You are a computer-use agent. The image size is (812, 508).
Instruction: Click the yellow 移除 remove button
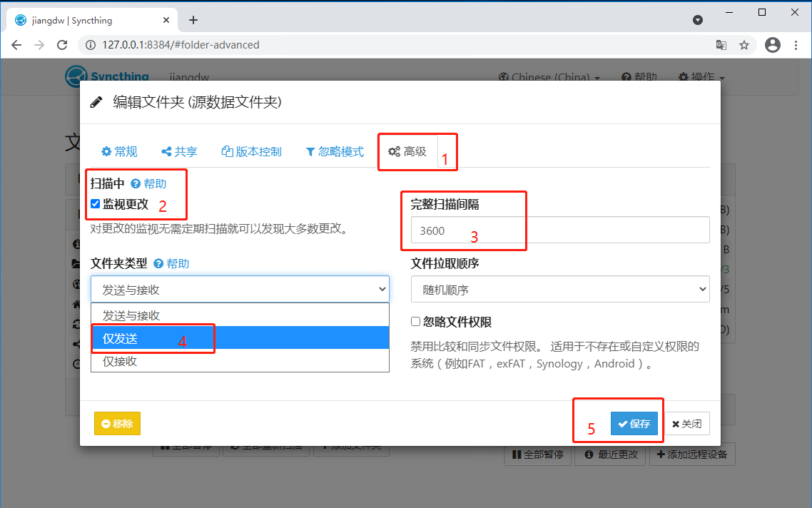pos(117,423)
